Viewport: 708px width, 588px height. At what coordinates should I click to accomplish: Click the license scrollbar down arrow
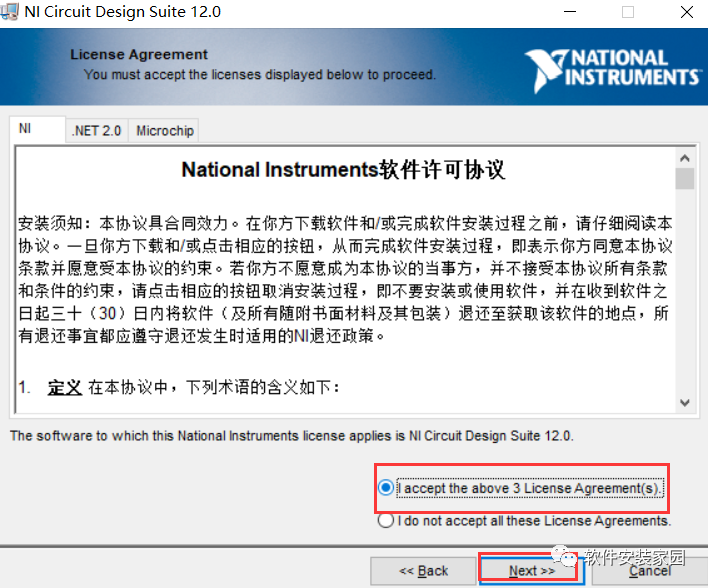click(685, 402)
